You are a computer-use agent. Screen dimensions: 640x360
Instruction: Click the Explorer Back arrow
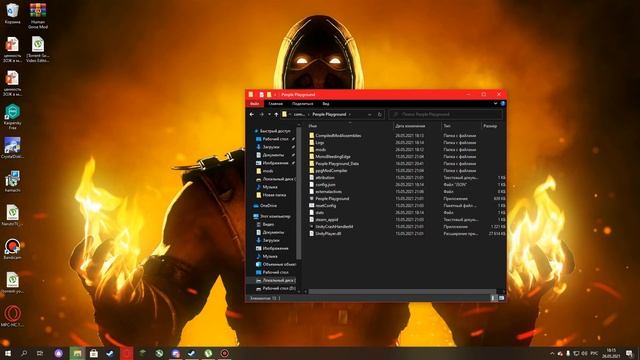tap(252, 115)
